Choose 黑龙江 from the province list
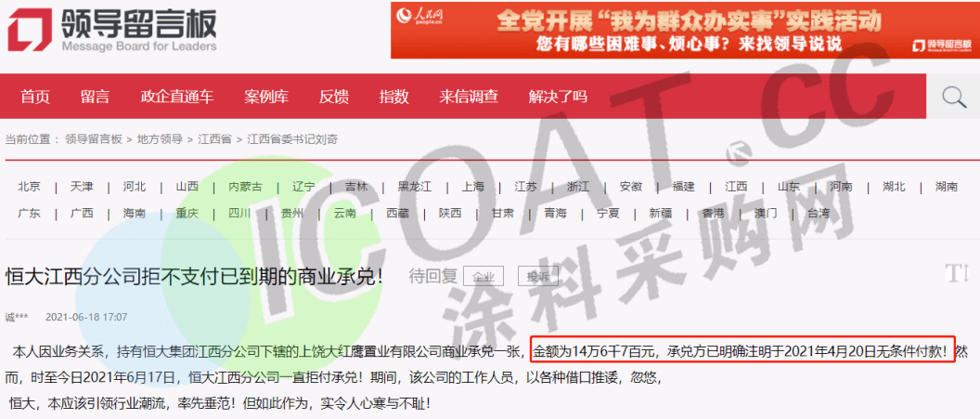This screenshot has width=980, height=419. point(414,187)
